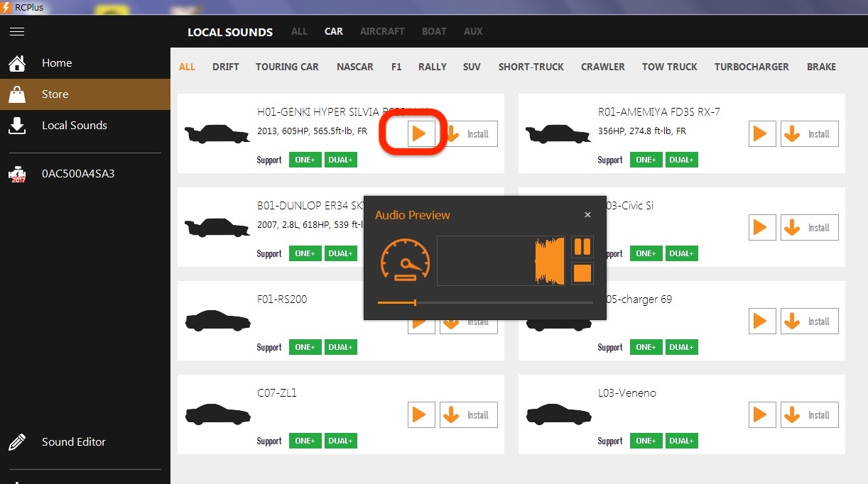Stop the audio preview playback

(x=582, y=273)
